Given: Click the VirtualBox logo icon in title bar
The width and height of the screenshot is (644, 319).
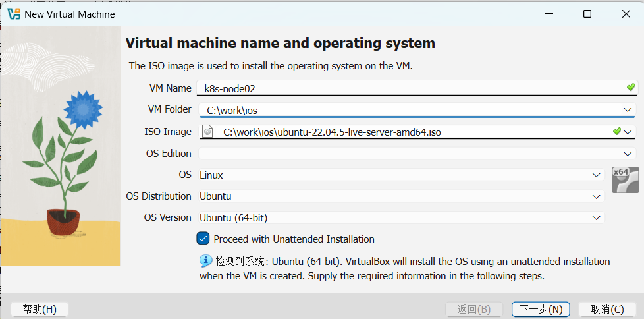Looking at the screenshot, I should 14,14.
